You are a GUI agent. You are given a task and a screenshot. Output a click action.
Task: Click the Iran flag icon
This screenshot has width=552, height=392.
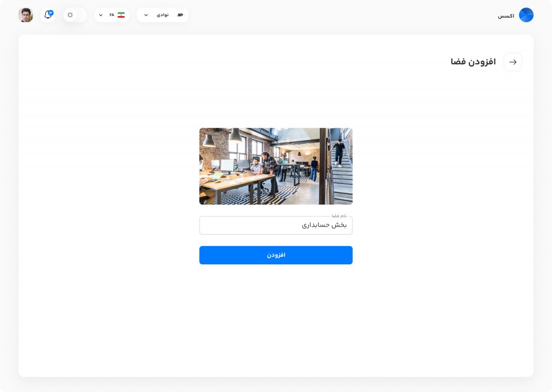(x=121, y=15)
